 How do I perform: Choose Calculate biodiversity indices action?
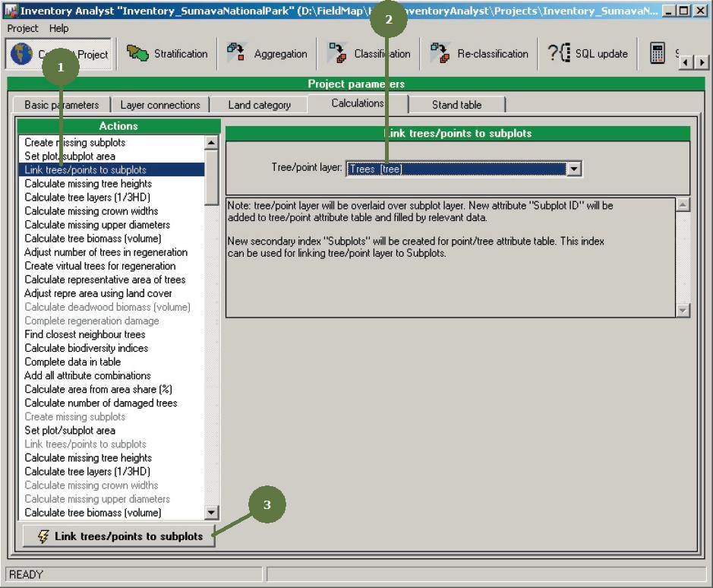coord(87,348)
